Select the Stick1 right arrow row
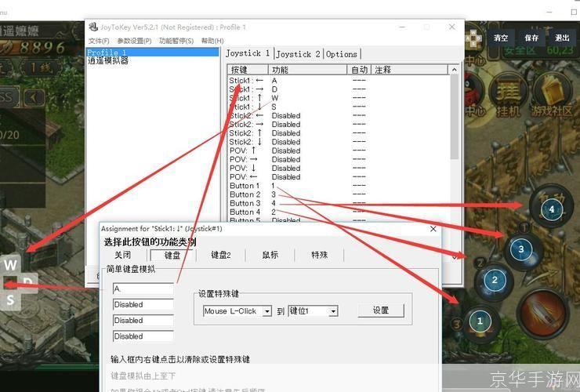Viewport: 580px width, 392px height. pyautogui.click(x=337, y=89)
